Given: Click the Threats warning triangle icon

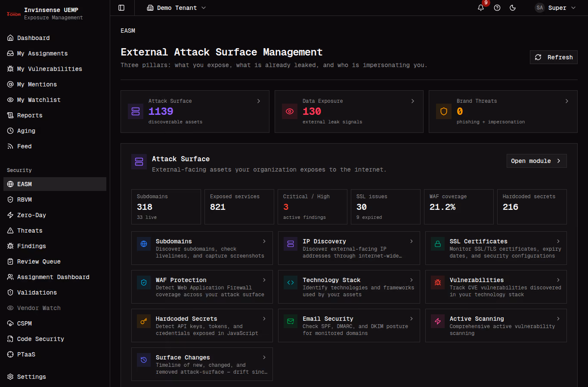Looking at the screenshot, I should tap(10, 230).
